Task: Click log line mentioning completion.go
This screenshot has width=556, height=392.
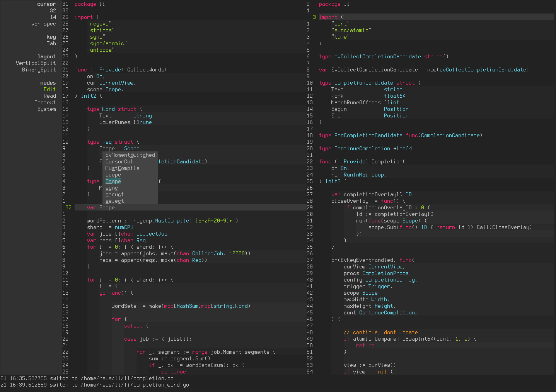Action: pyautogui.click(x=87, y=378)
